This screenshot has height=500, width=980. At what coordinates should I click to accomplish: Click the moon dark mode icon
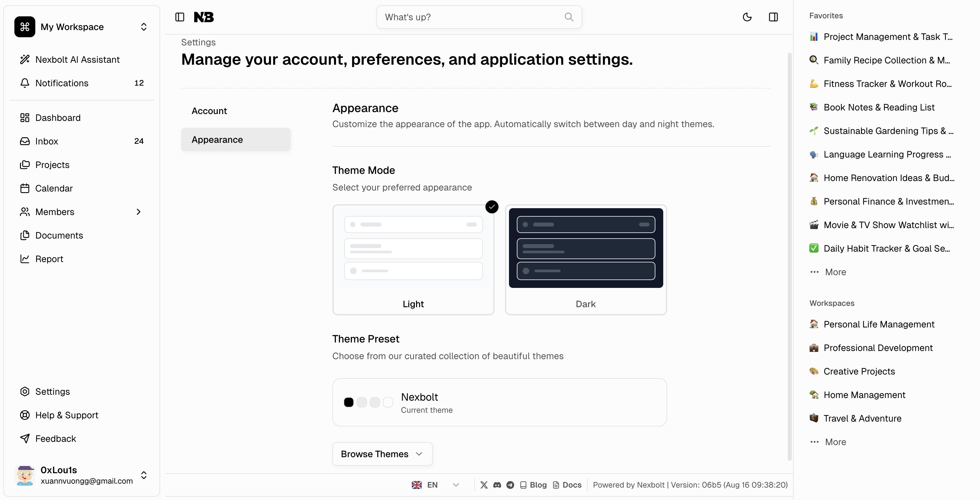(x=747, y=17)
